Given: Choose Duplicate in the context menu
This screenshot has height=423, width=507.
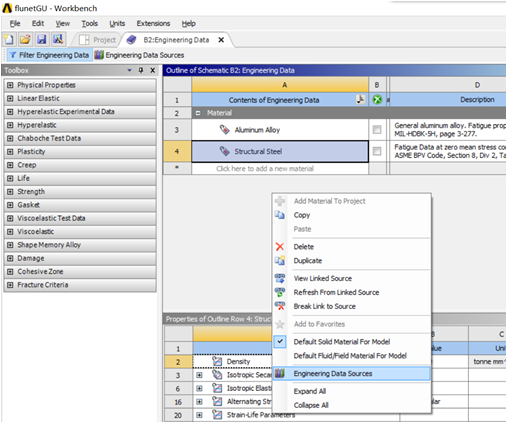Looking at the screenshot, I should (308, 261).
